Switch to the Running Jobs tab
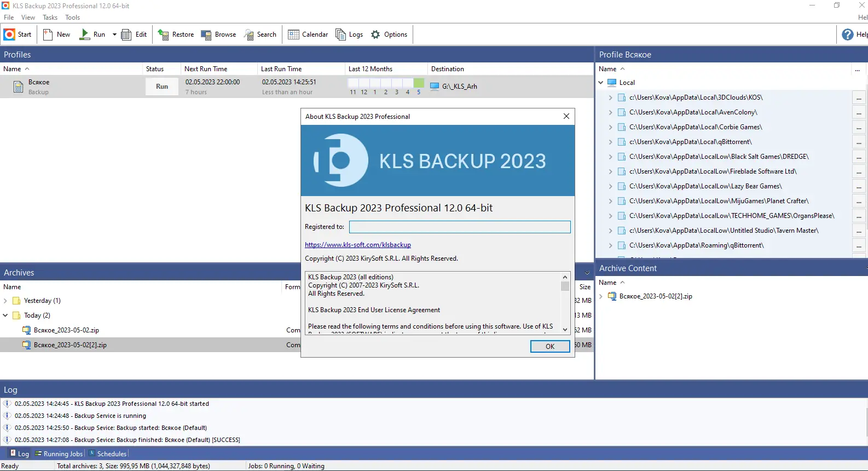This screenshot has height=471, width=868. (x=59, y=453)
